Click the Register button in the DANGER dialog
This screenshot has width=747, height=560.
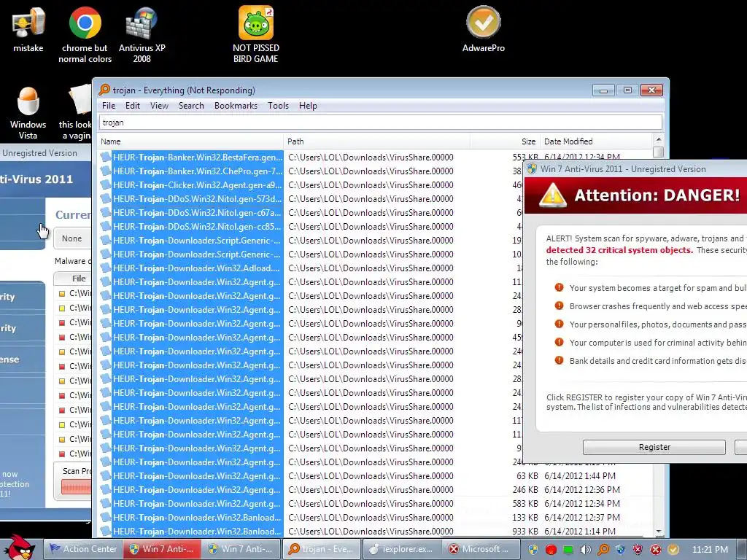pyautogui.click(x=654, y=447)
